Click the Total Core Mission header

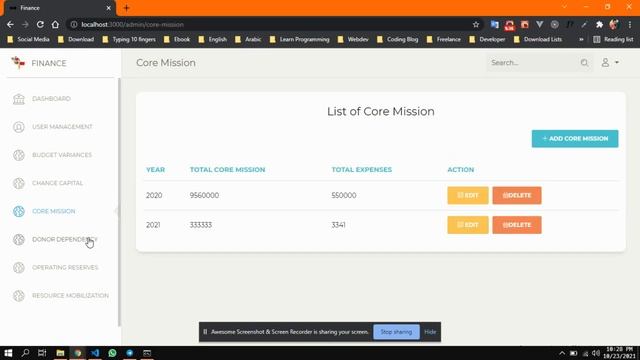click(x=227, y=170)
